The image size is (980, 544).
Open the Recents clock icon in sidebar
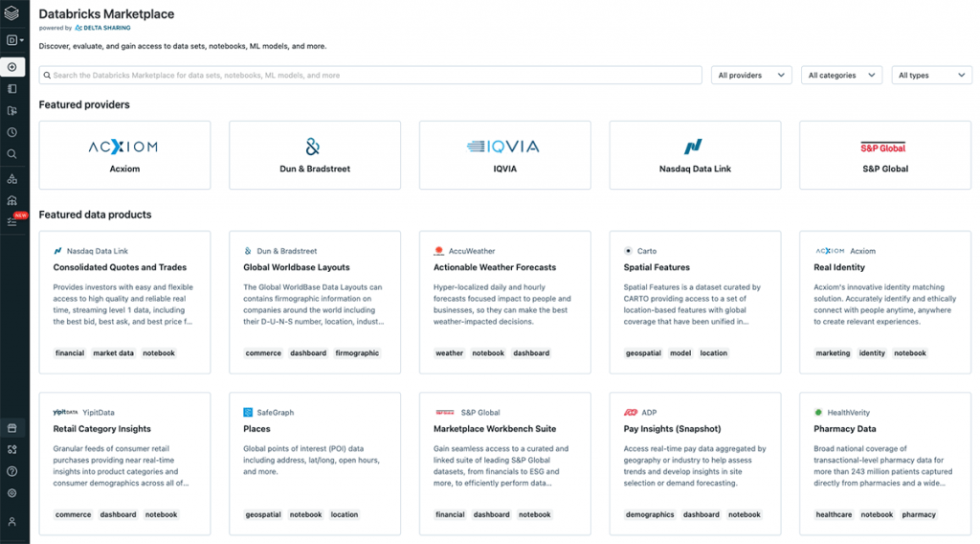coord(11,132)
